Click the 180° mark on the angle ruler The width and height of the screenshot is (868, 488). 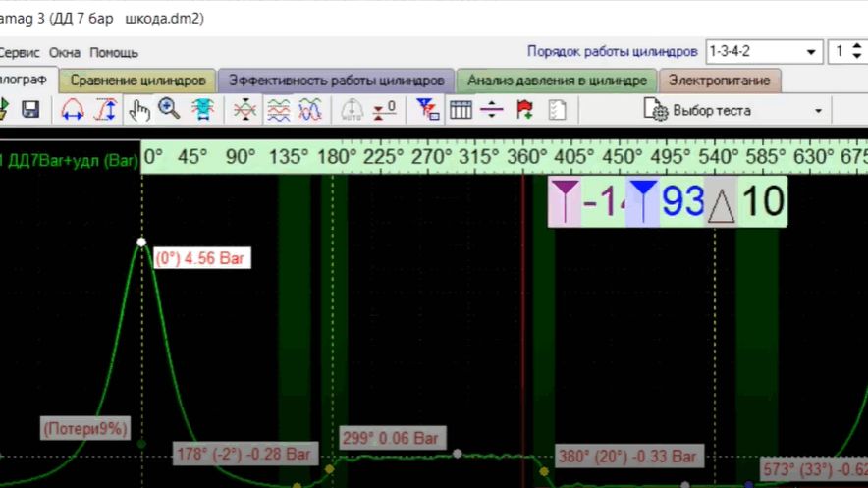(336, 157)
